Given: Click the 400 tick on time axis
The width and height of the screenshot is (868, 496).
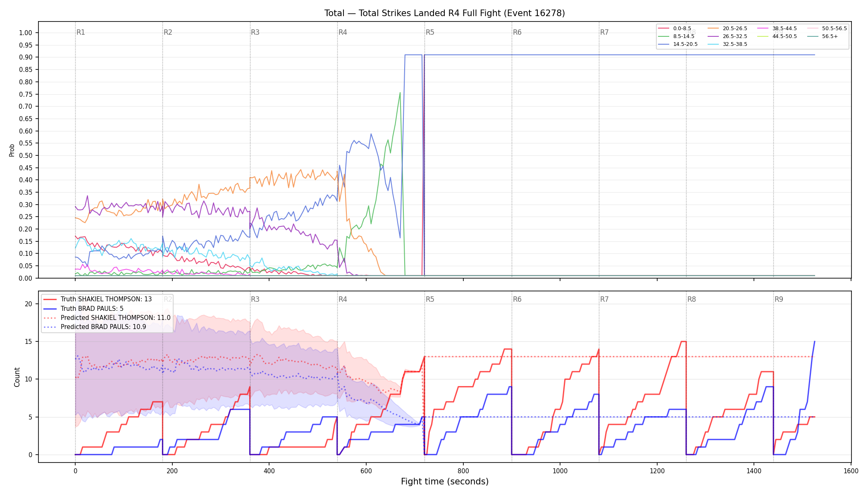Looking at the screenshot, I should point(269,471).
